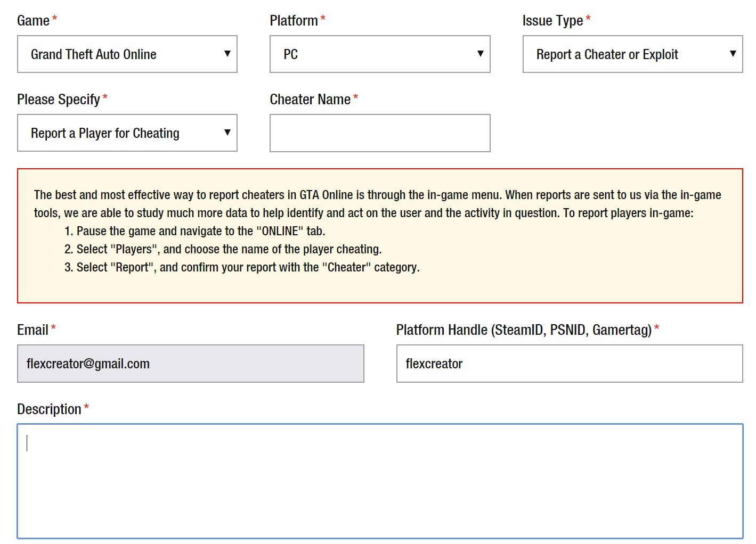Select the Platform Handle input field
This screenshot has height=544, width=756.
coord(569,364)
